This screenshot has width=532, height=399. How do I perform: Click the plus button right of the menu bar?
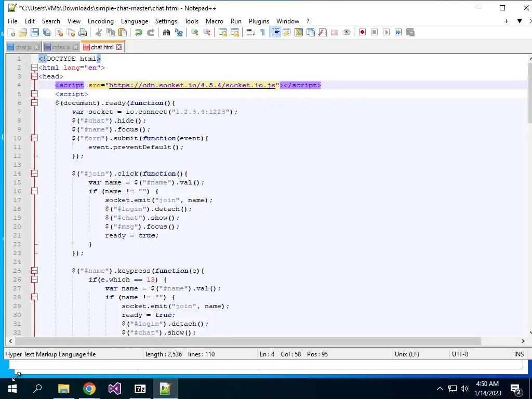click(506, 21)
